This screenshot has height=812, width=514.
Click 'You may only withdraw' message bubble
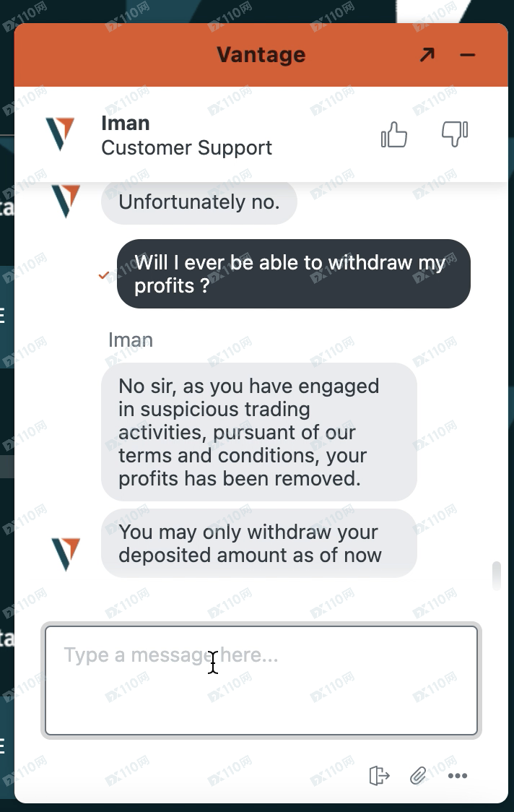coord(259,543)
